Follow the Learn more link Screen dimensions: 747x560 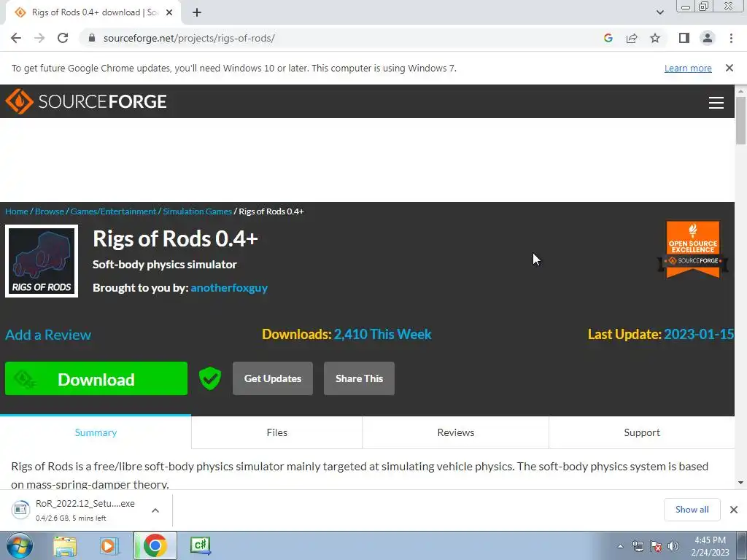click(x=688, y=68)
